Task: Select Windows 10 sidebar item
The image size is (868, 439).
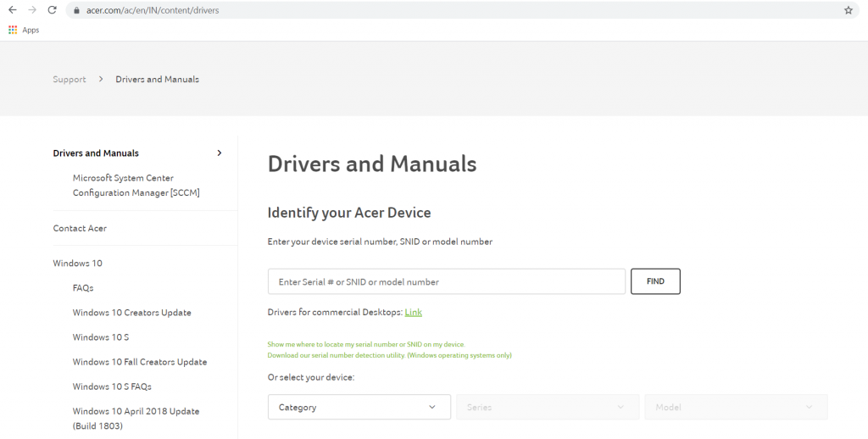Action: [77, 264]
